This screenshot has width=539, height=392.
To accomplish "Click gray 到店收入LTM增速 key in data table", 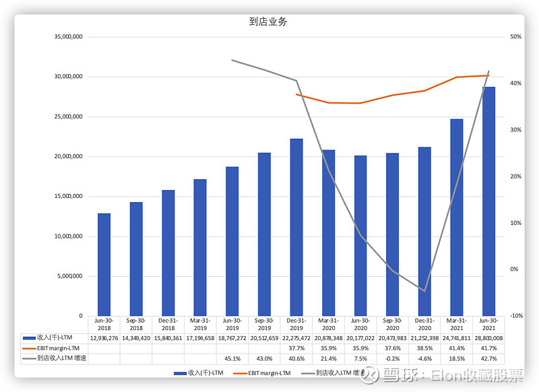I will 28,359.
